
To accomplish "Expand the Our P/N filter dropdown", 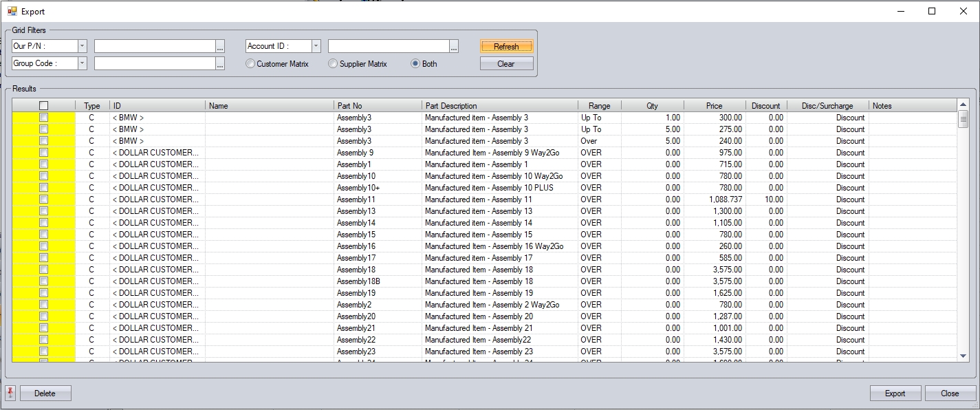I will [x=83, y=46].
